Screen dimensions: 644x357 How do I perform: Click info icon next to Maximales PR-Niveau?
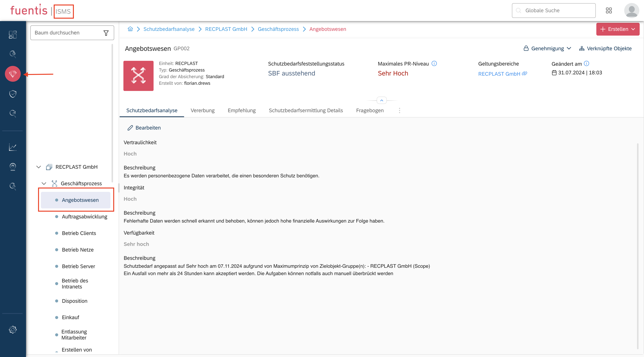(x=434, y=63)
